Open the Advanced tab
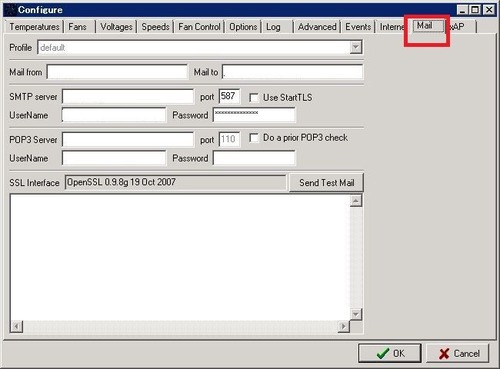Screen dimensions: 500x369 (x=317, y=27)
